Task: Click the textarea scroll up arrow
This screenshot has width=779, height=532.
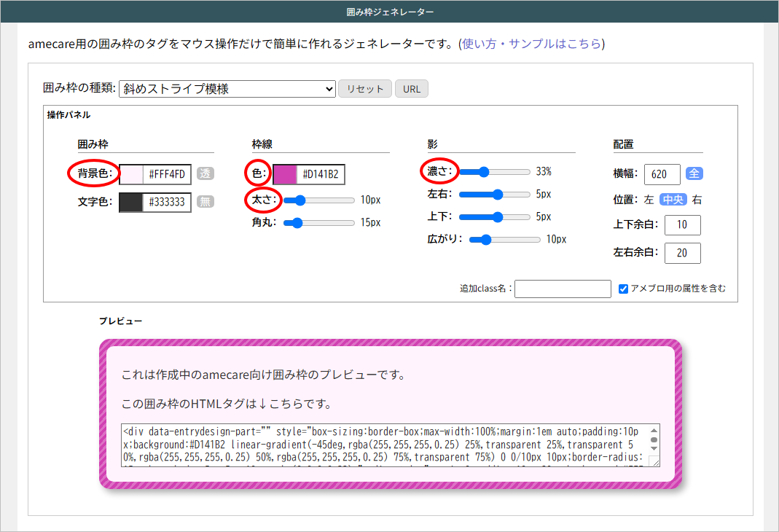Action: pyautogui.click(x=654, y=430)
